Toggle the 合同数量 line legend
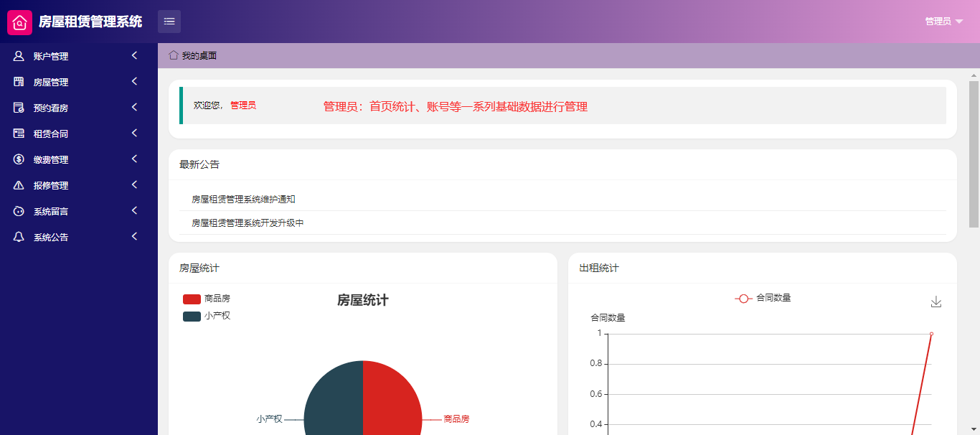980x435 pixels. (x=763, y=298)
